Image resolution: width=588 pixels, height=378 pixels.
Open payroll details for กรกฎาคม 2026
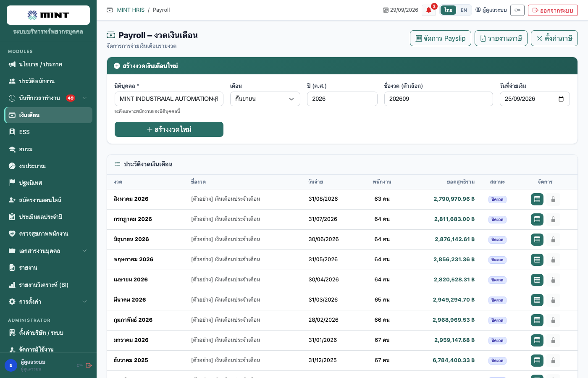(537, 220)
